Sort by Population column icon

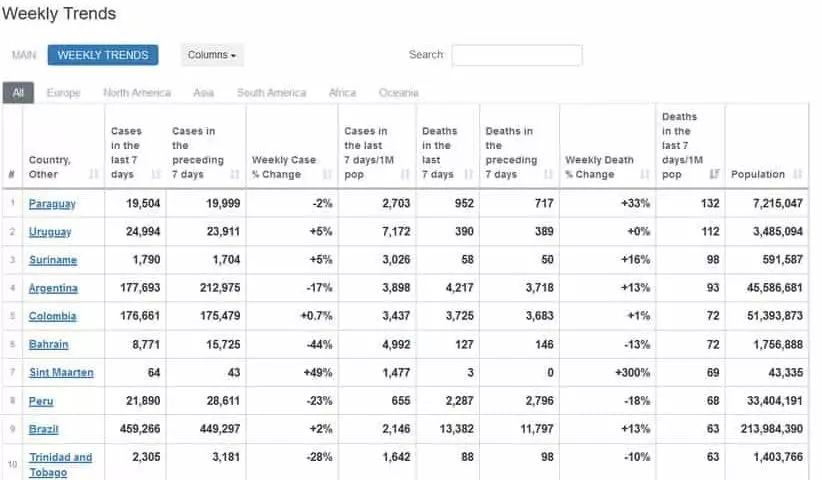click(797, 174)
